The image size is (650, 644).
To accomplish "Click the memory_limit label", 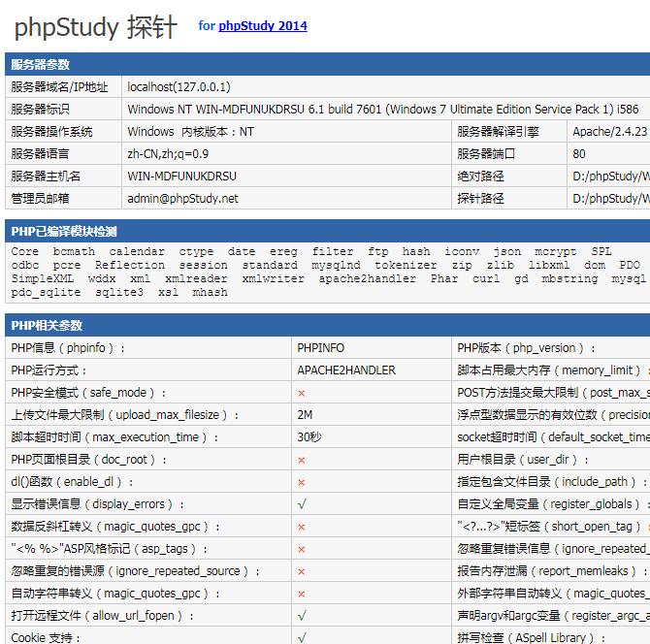I will click(x=551, y=370).
